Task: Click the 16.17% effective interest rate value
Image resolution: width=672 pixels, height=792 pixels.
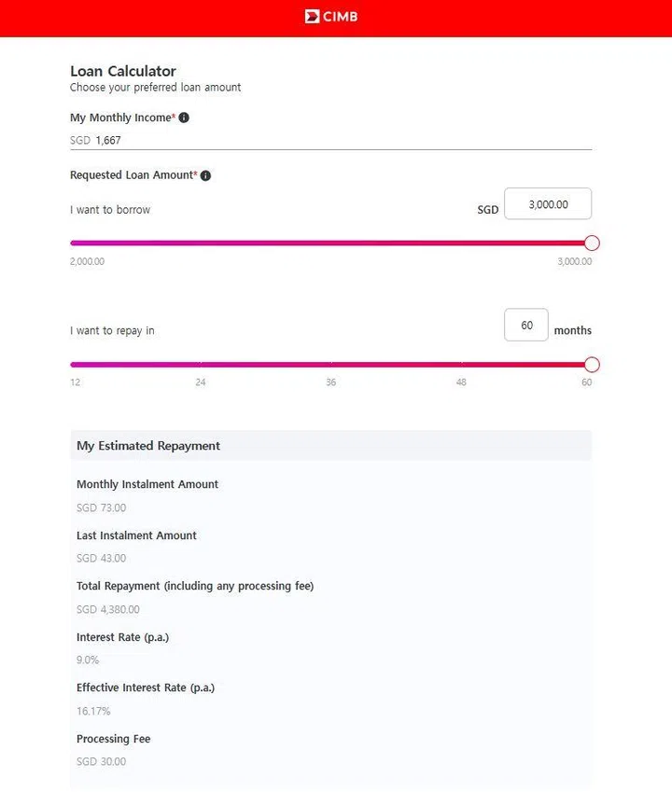Action: point(93,711)
